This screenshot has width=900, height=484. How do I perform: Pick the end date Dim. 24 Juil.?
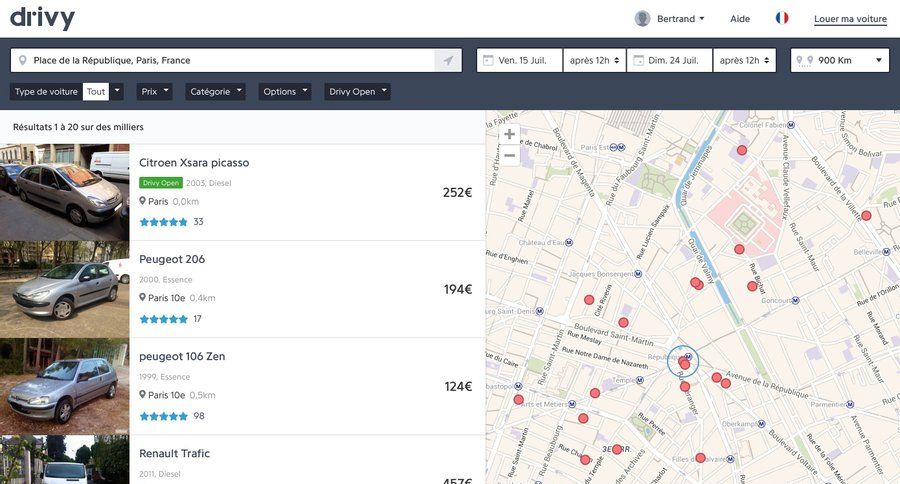pos(670,60)
